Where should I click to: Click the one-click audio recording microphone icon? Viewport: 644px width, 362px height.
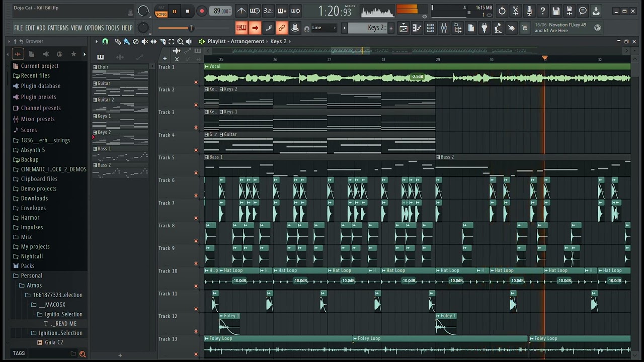coord(529,11)
